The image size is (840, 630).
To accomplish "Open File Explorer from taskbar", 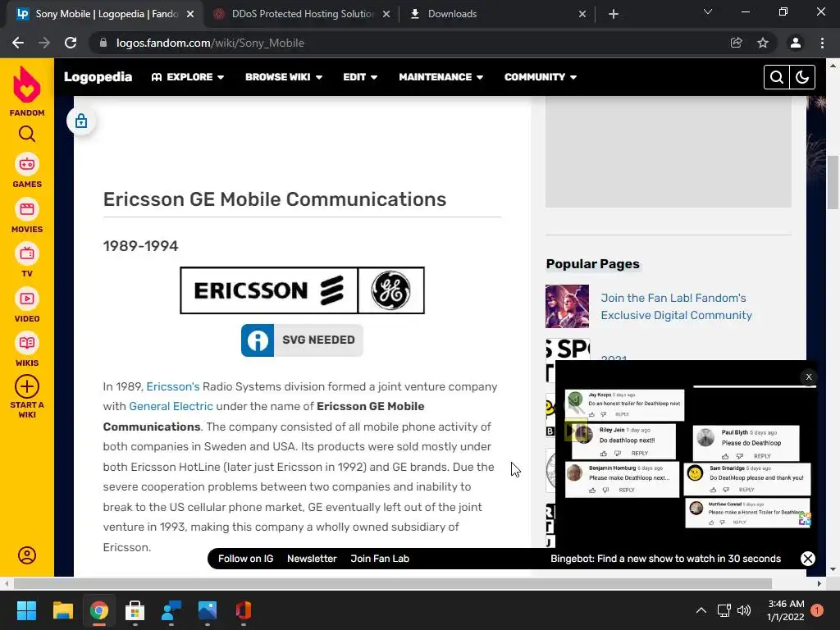I will pyautogui.click(x=62, y=610).
